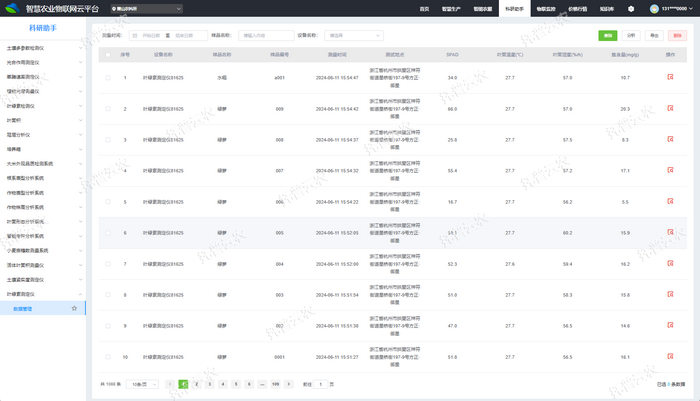Click the 样品名称 text input field
This screenshot has width=700, height=401.
(x=266, y=36)
